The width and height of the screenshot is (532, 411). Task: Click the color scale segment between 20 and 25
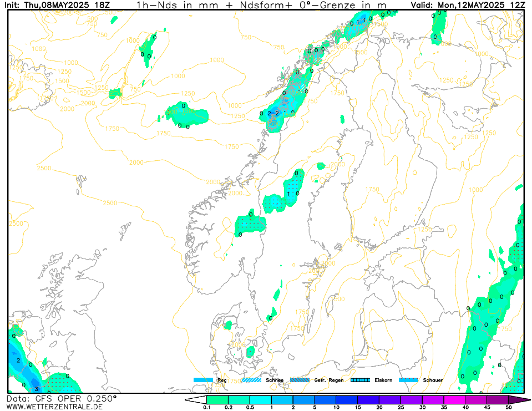click(x=390, y=400)
